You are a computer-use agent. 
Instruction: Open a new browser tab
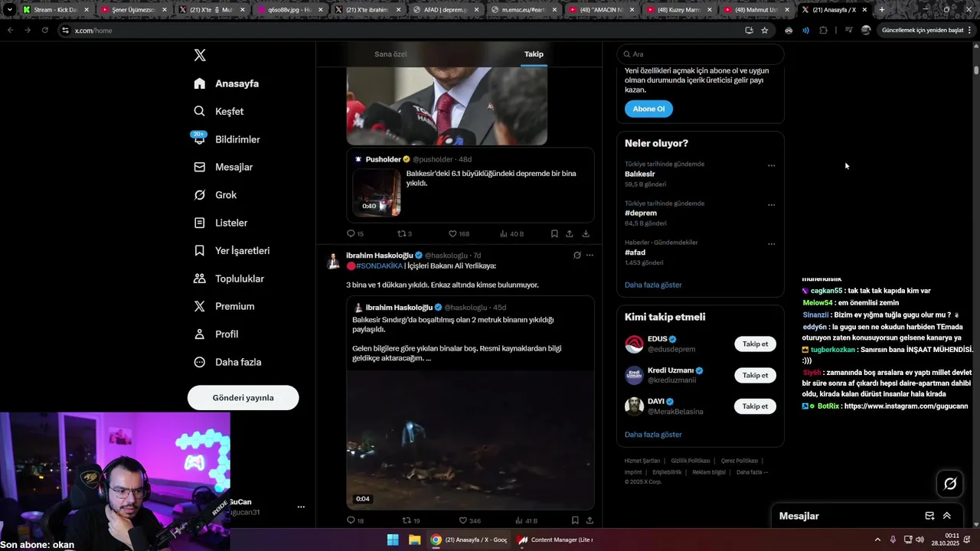pos(881,10)
